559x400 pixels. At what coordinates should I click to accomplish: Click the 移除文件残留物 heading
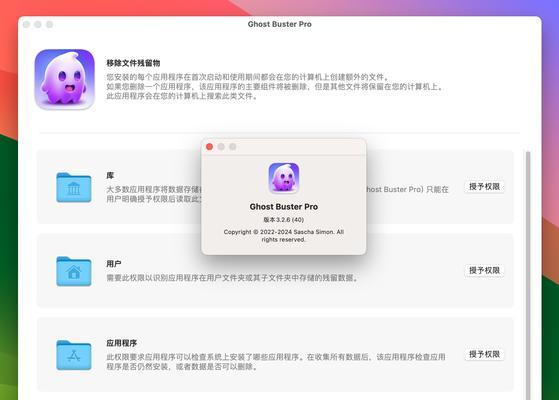click(x=133, y=63)
